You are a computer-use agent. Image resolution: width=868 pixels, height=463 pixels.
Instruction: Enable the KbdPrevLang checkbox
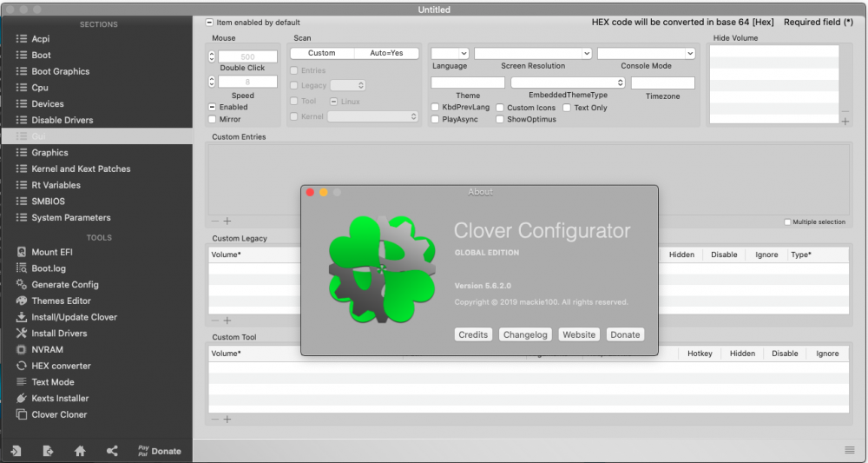click(435, 107)
